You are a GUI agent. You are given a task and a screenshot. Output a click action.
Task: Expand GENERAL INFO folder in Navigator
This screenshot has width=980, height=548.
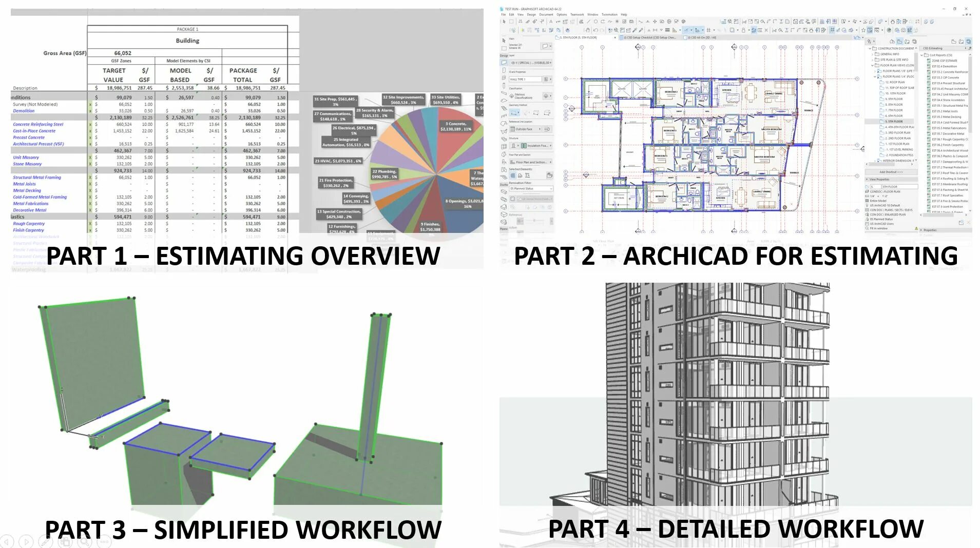point(872,54)
